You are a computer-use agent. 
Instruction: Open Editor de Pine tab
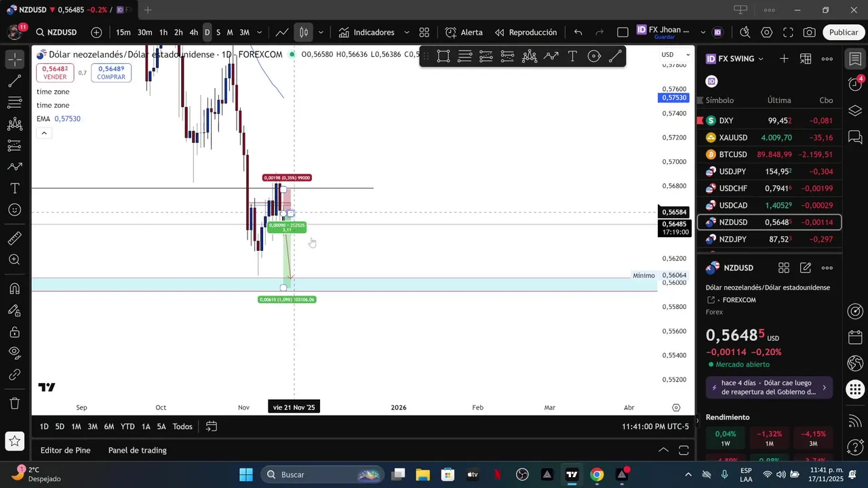pyautogui.click(x=65, y=450)
